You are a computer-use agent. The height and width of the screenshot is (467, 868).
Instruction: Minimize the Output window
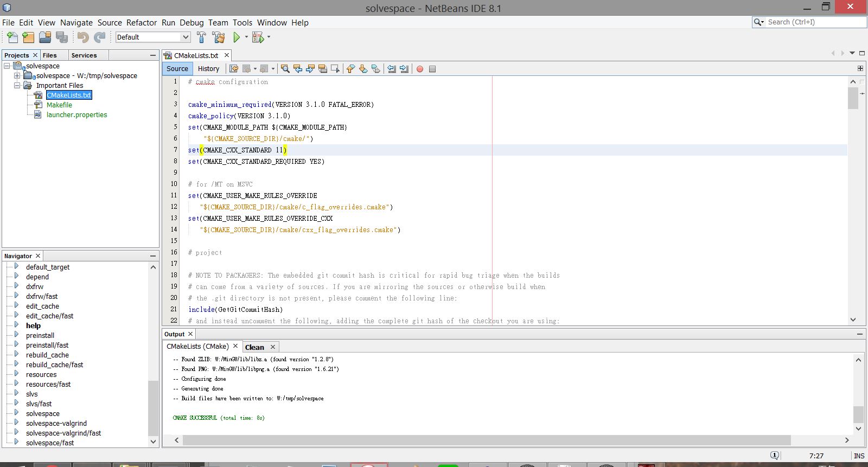(x=860, y=334)
